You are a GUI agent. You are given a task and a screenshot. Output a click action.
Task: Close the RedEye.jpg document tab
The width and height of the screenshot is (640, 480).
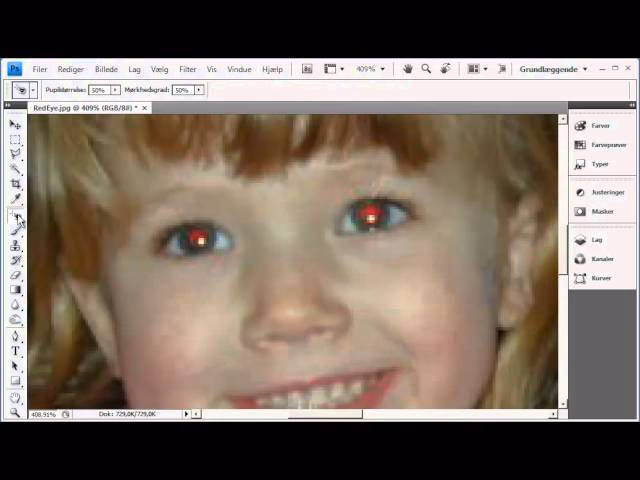(x=144, y=108)
